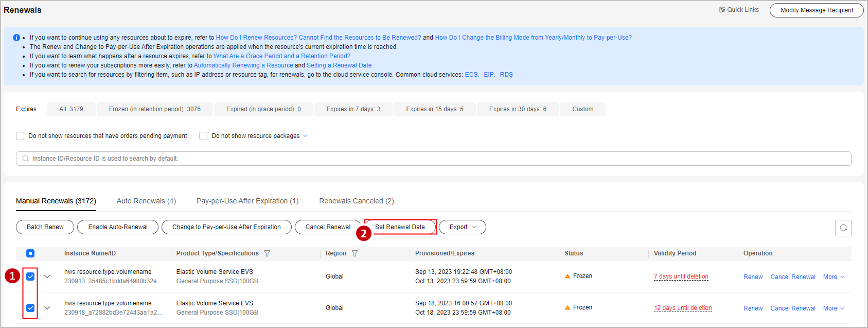
Task: Click Cancel Renewal link in first row
Action: tap(793, 277)
